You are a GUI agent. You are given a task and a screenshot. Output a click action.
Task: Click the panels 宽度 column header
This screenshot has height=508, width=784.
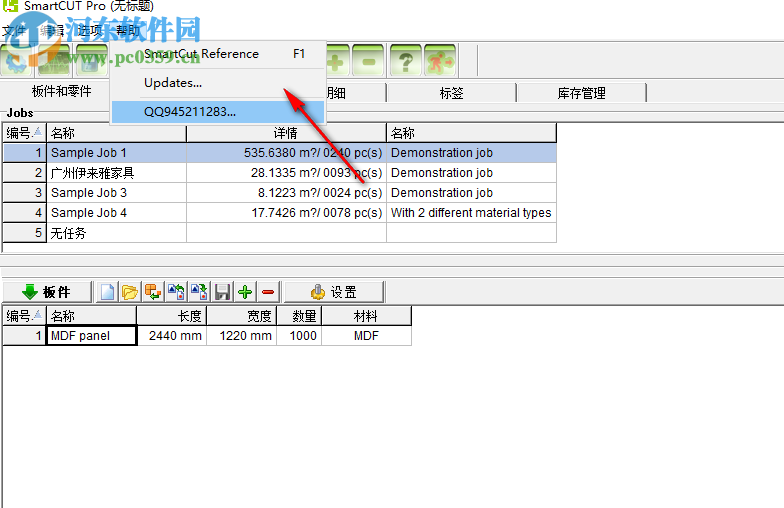click(242, 316)
